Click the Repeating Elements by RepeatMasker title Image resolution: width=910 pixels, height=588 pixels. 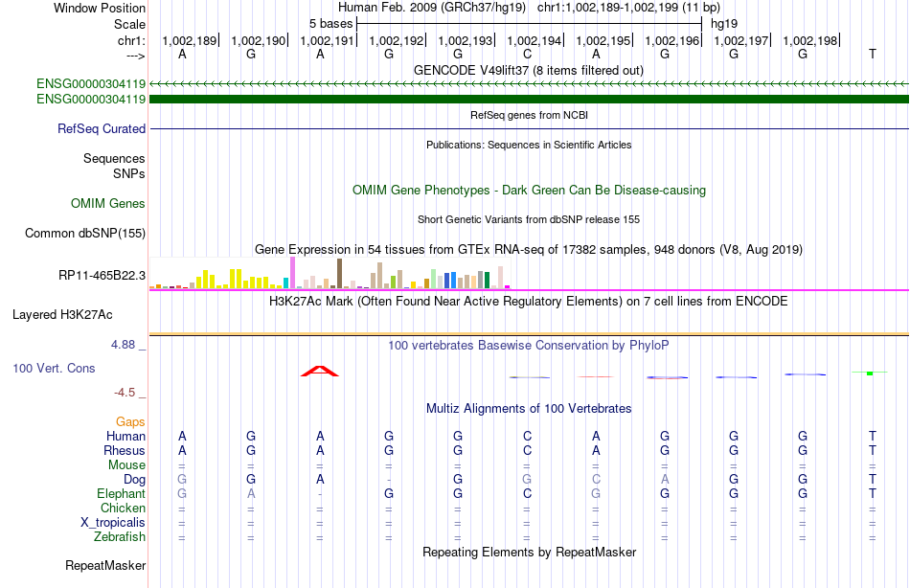pyautogui.click(x=529, y=552)
